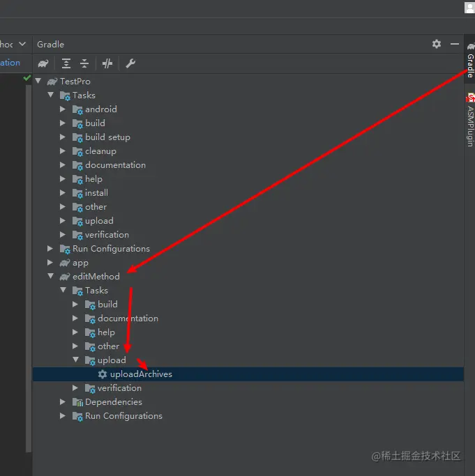Click the editMethod elephant icon
This screenshot has width=475, height=476.
65,277
